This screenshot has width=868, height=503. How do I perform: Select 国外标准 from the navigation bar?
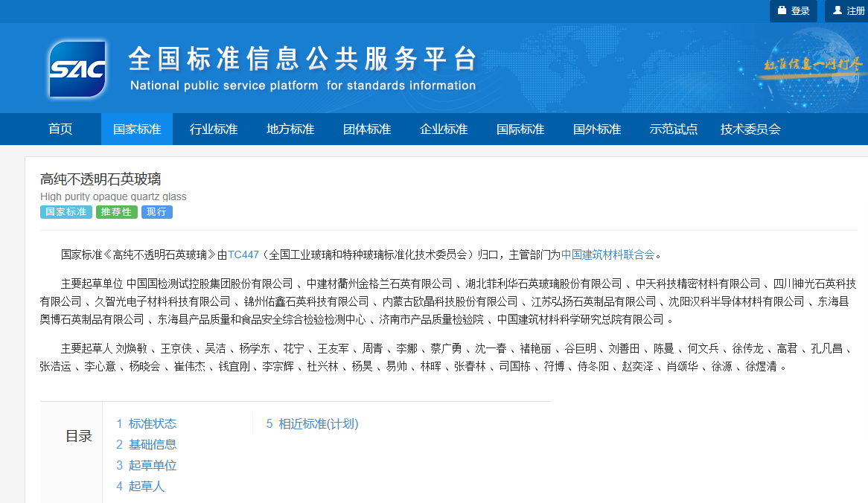tap(597, 129)
